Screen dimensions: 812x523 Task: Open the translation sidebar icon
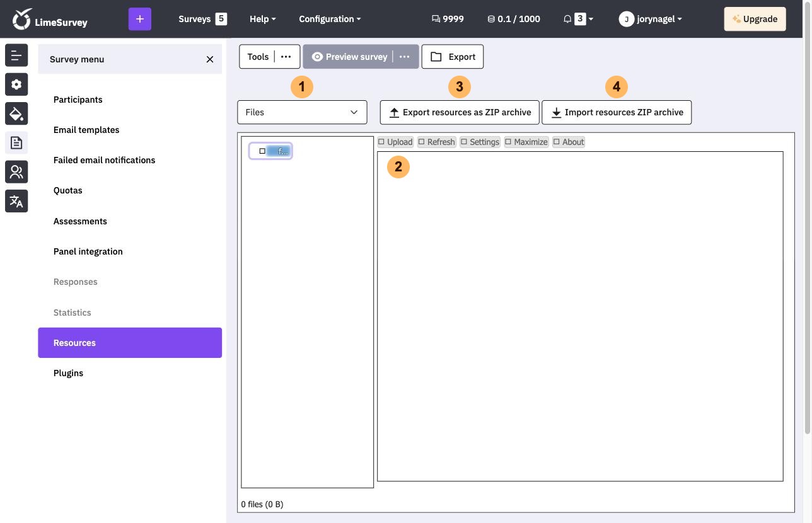pos(16,201)
